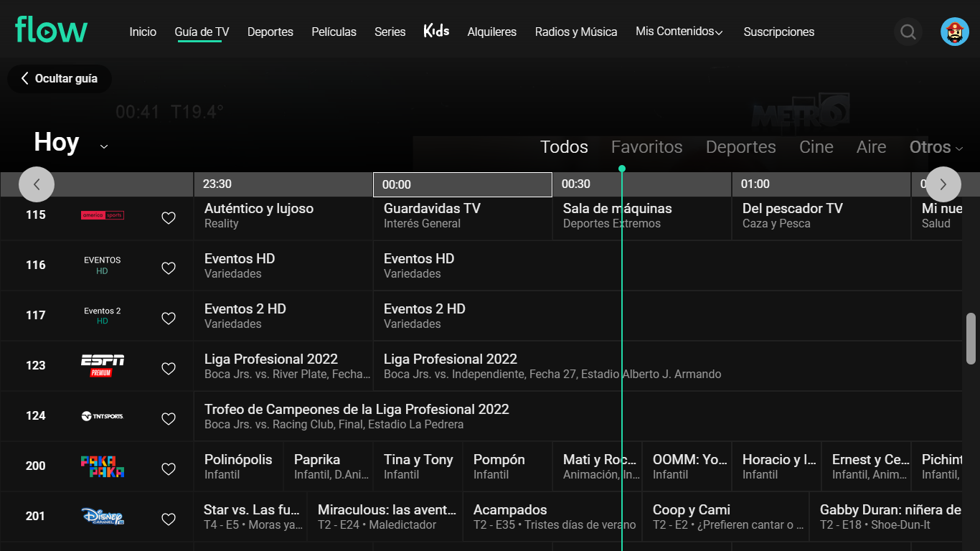Open the Alquileres section
This screenshot has height=551, width=980.
click(492, 32)
